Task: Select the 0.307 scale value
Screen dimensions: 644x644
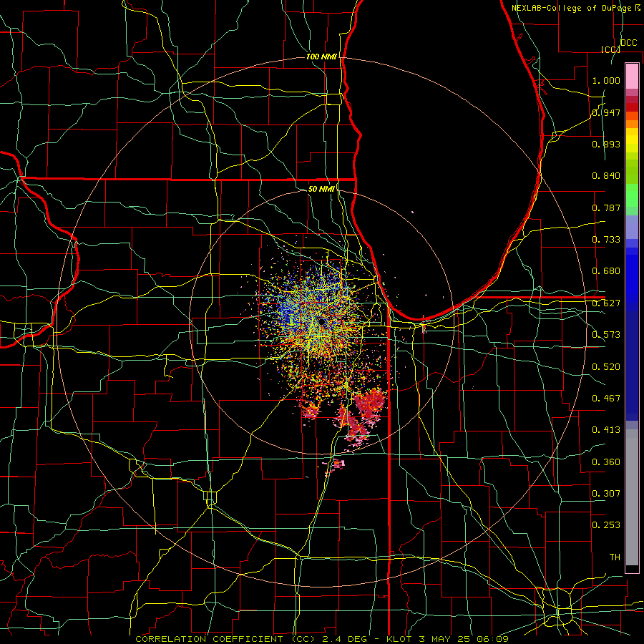Action: [x=606, y=494]
